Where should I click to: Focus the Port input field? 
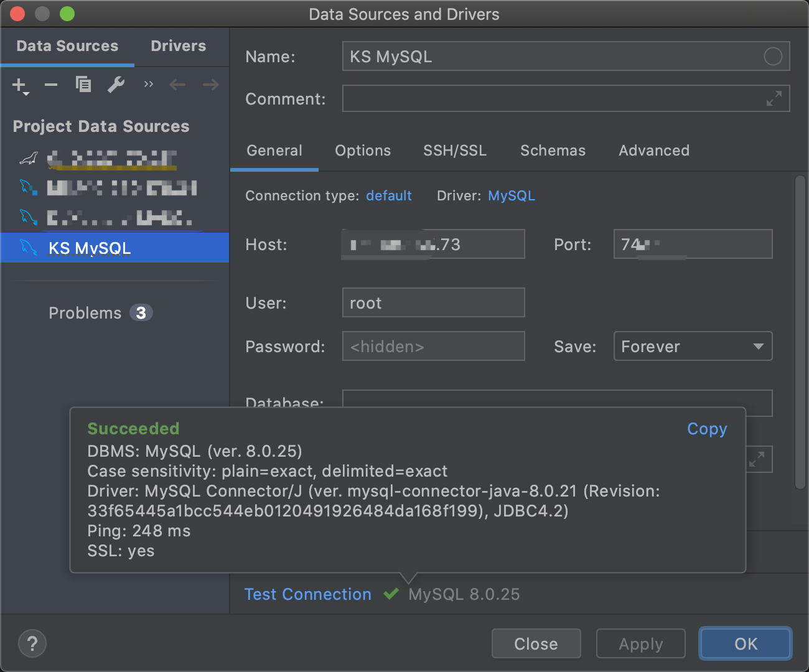693,244
